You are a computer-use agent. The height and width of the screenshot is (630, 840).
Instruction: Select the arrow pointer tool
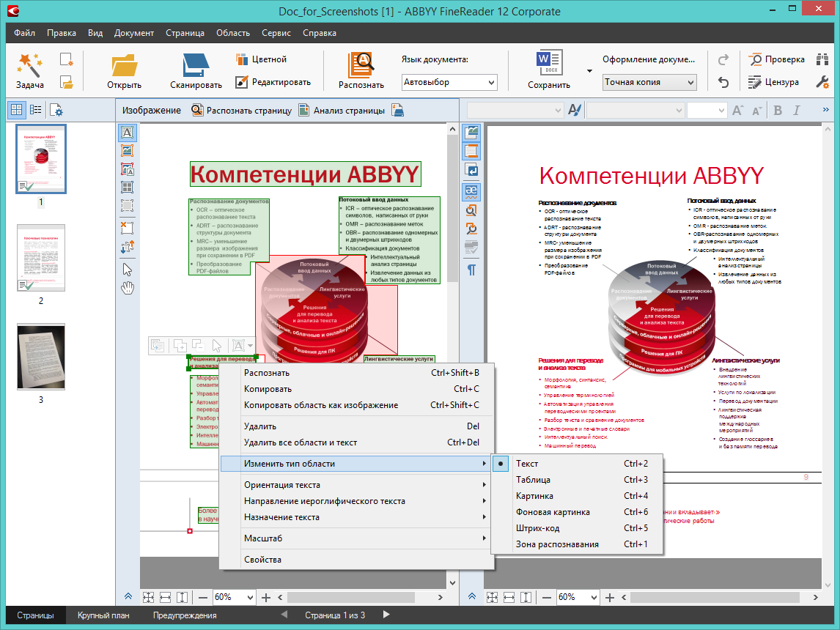[128, 270]
